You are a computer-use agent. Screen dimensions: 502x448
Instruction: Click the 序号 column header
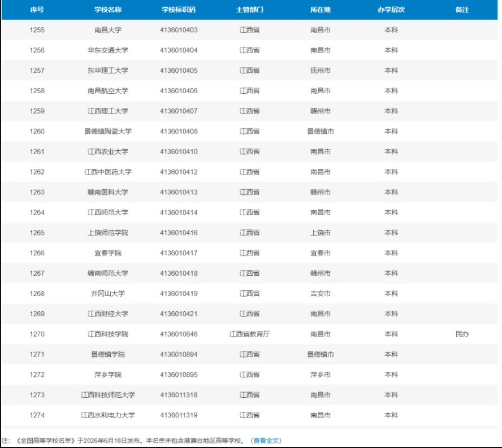tap(37, 10)
